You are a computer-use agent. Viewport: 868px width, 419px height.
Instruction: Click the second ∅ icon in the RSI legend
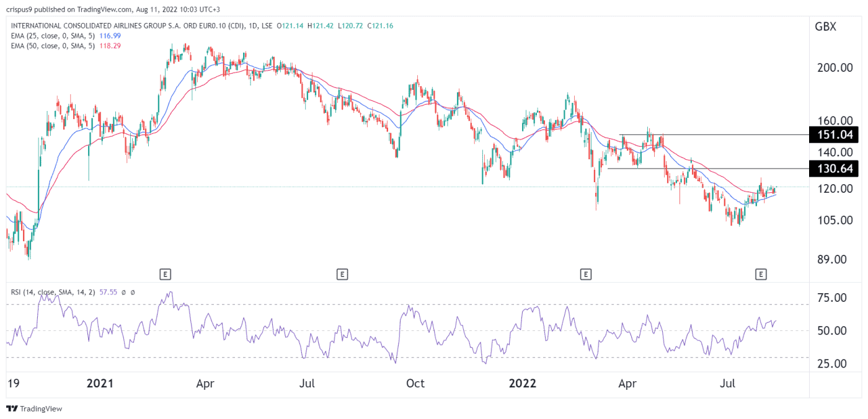132,291
